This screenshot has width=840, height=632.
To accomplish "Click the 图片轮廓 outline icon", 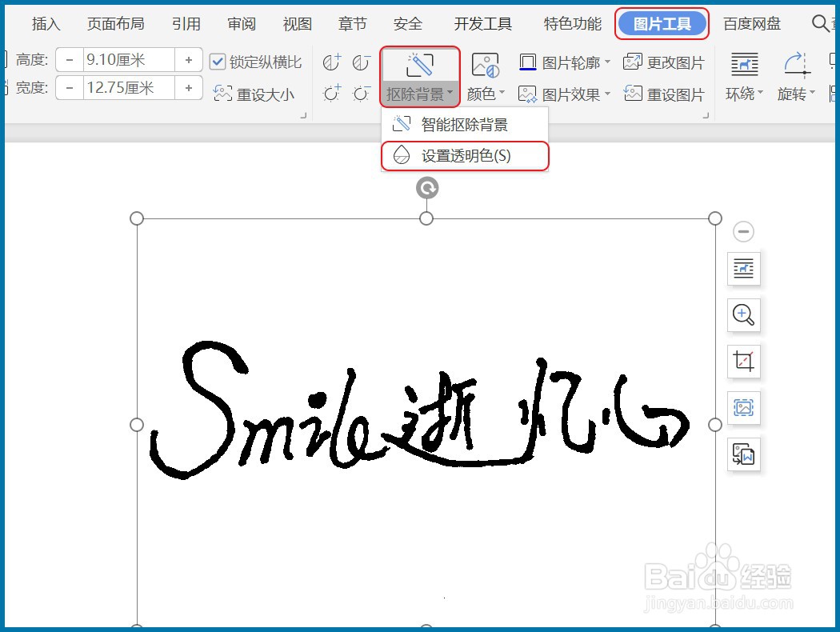I will 528,61.
